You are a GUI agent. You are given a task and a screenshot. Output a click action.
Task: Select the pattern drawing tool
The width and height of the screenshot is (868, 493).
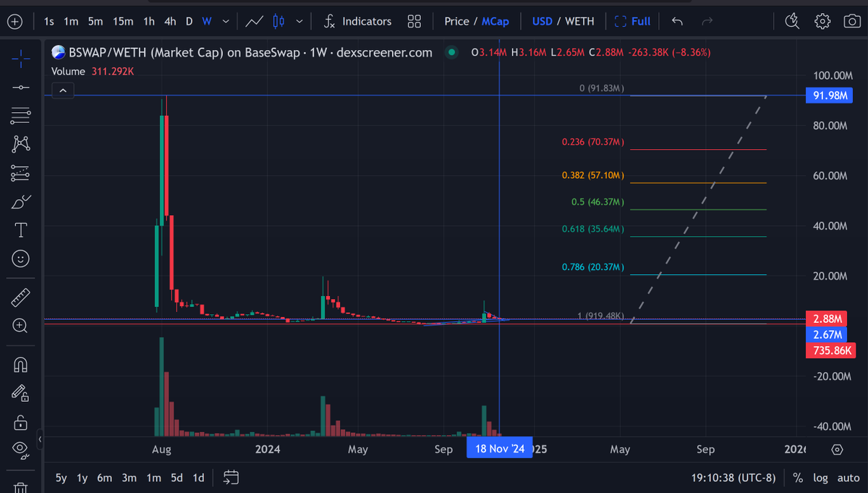[x=21, y=143]
